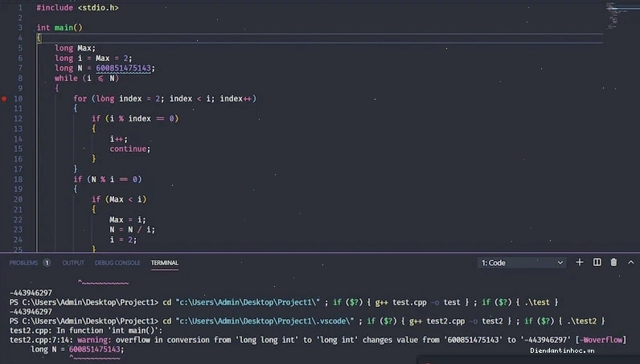Switch to the DEBUG CONSOLE tab

117,263
